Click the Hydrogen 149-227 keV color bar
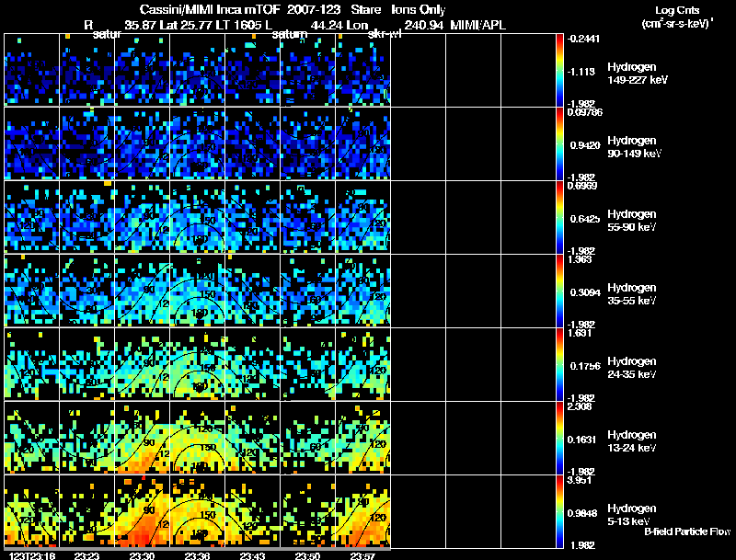Screen dimensions: 736x560 559,71
